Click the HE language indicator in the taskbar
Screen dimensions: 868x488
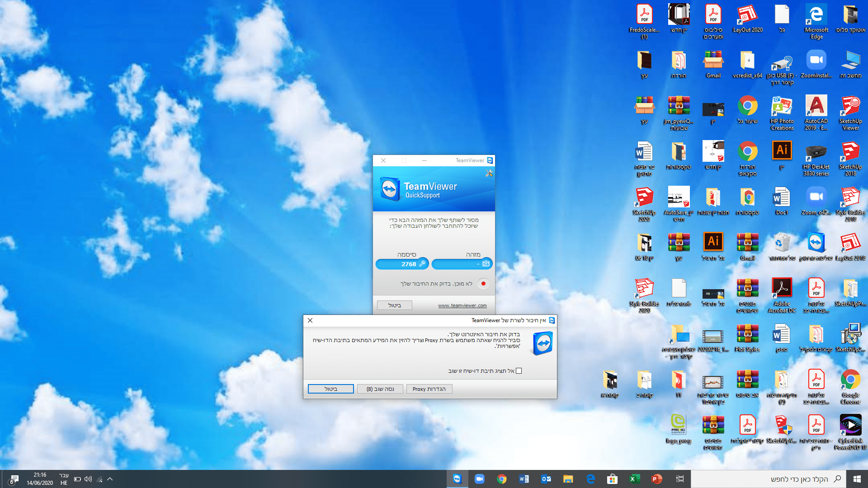(x=64, y=483)
